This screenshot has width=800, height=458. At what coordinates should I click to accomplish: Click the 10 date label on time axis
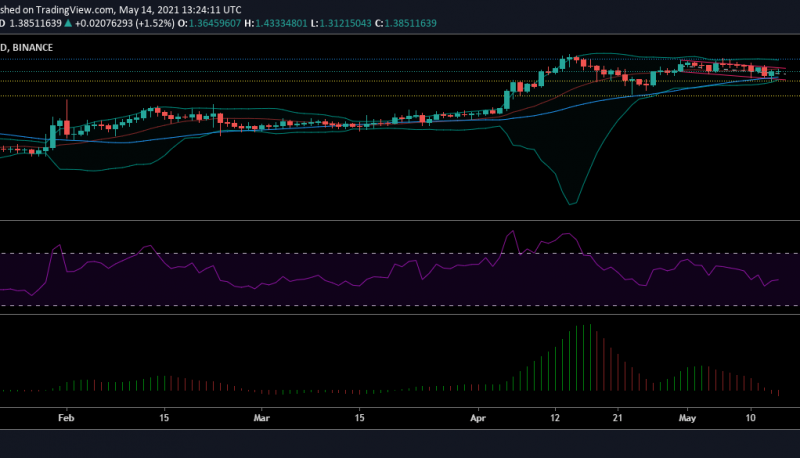(751, 418)
